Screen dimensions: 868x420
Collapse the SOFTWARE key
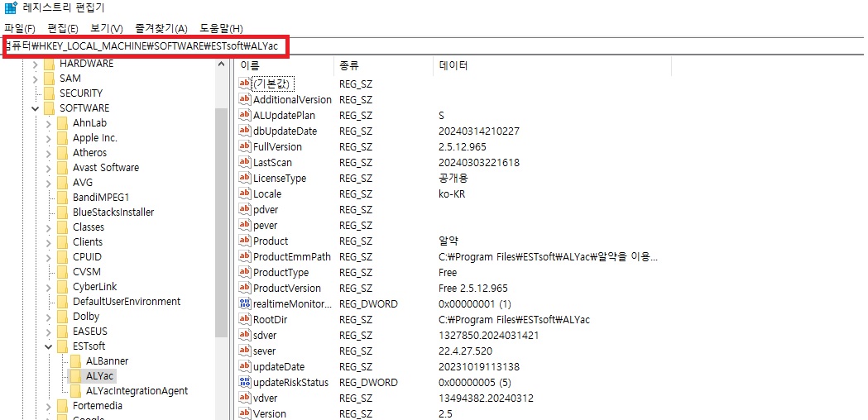(x=36, y=108)
